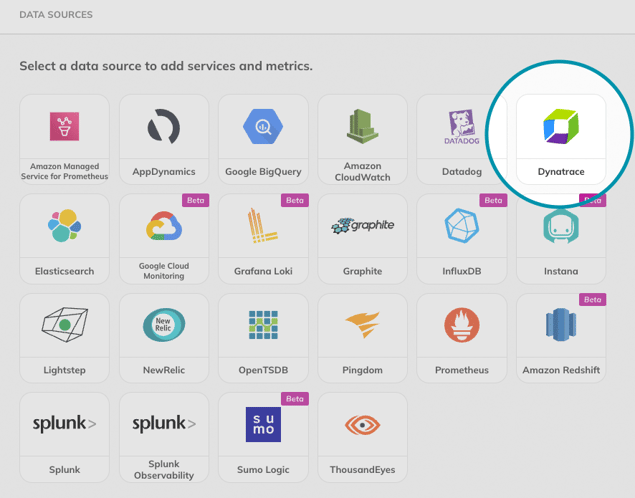Click the Prometheus label
635x498 pixels.
tap(462, 370)
